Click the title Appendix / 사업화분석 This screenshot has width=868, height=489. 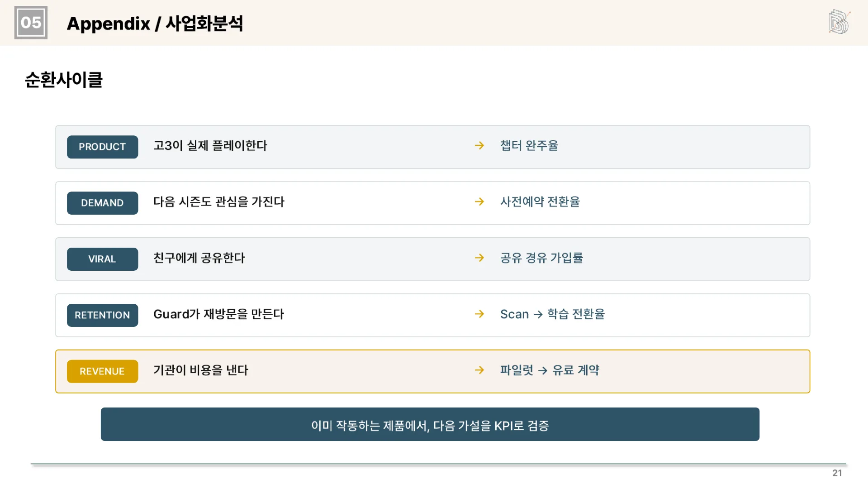tap(155, 23)
